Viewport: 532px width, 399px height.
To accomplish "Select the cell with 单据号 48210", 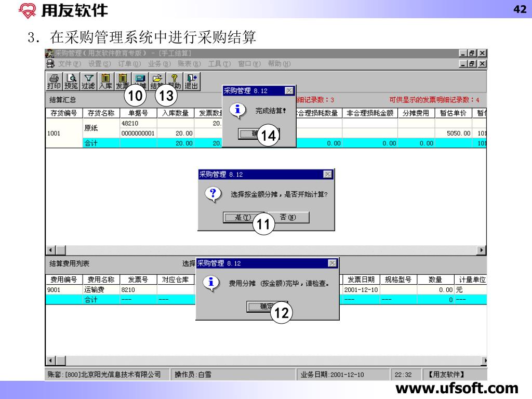I will [x=138, y=123].
